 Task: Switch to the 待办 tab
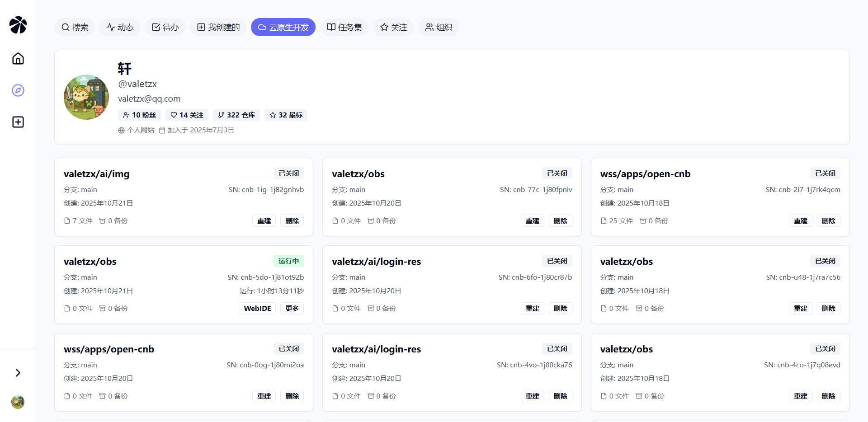(x=165, y=27)
